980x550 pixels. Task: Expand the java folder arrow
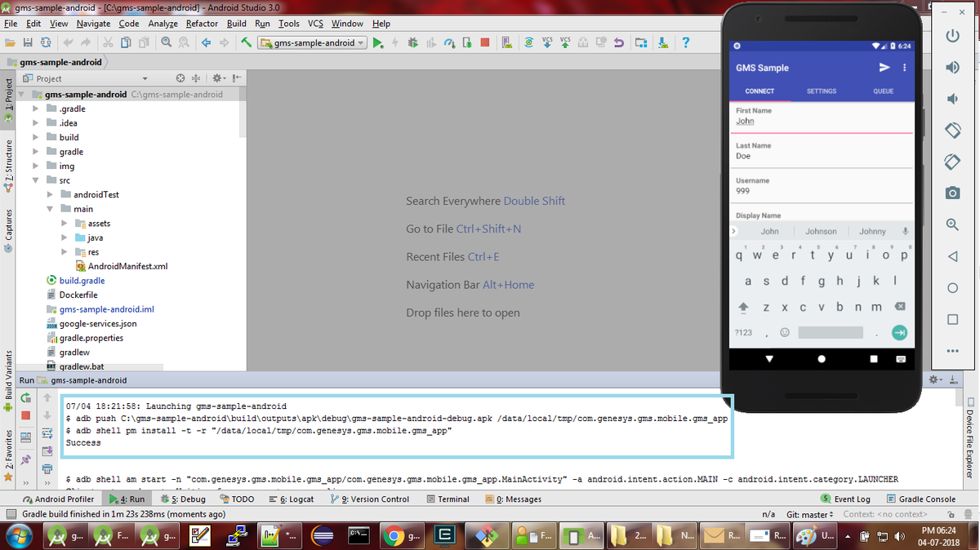65,237
